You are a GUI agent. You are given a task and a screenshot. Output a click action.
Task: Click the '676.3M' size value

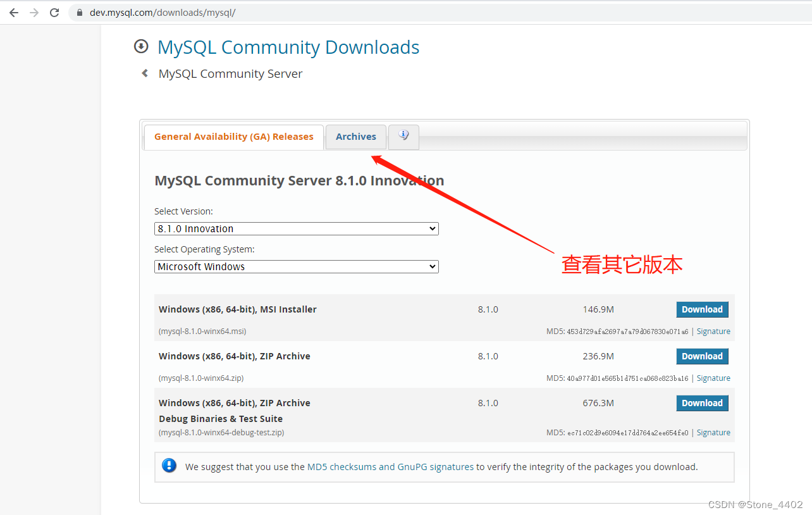tap(598, 403)
